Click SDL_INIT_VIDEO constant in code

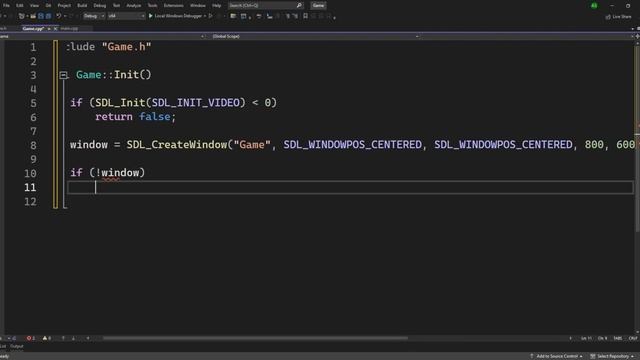click(x=196, y=102)
